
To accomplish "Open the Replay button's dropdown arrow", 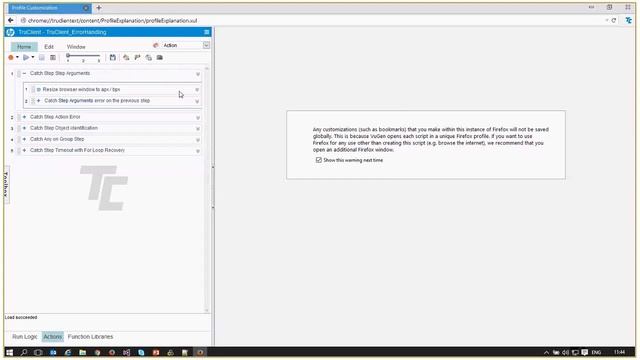I will point(33,58).
